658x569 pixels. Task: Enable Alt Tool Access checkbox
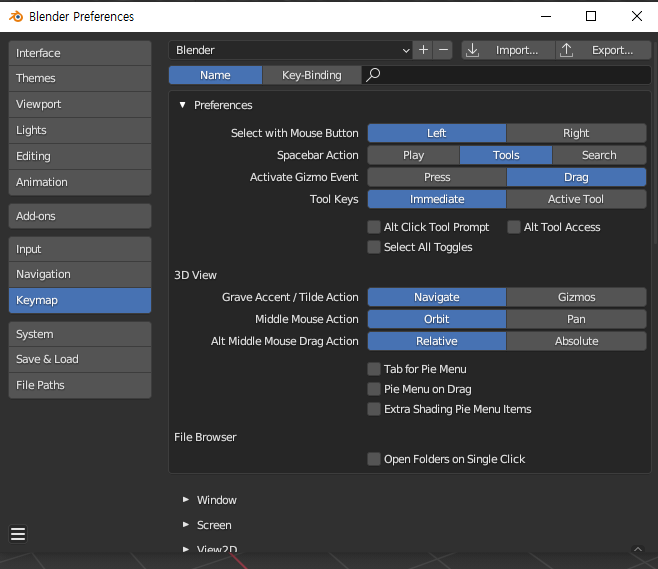click(514, 227)
